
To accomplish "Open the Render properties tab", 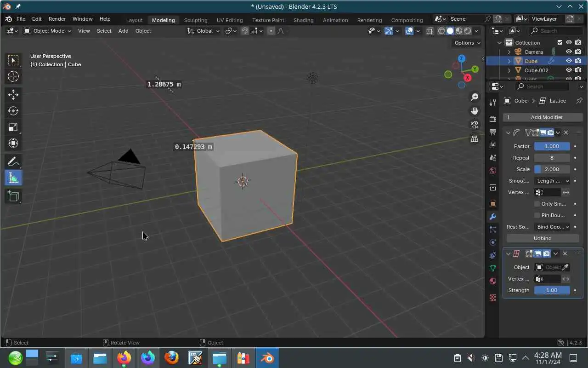I will coord(493,119).
